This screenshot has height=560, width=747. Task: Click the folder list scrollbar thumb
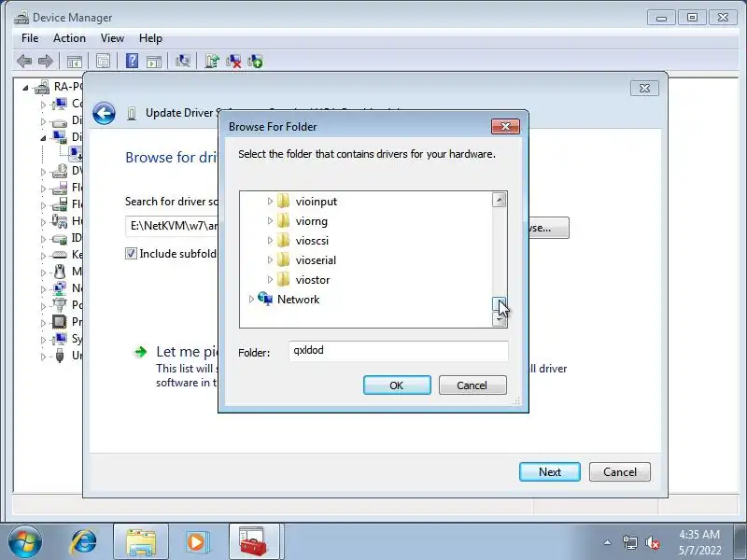tap(500, 303)
